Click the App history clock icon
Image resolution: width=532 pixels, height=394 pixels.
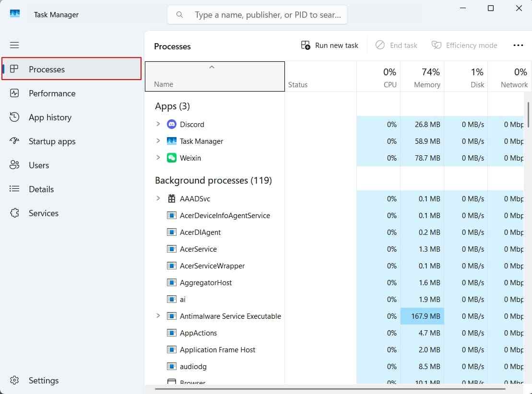click(14, 117)
